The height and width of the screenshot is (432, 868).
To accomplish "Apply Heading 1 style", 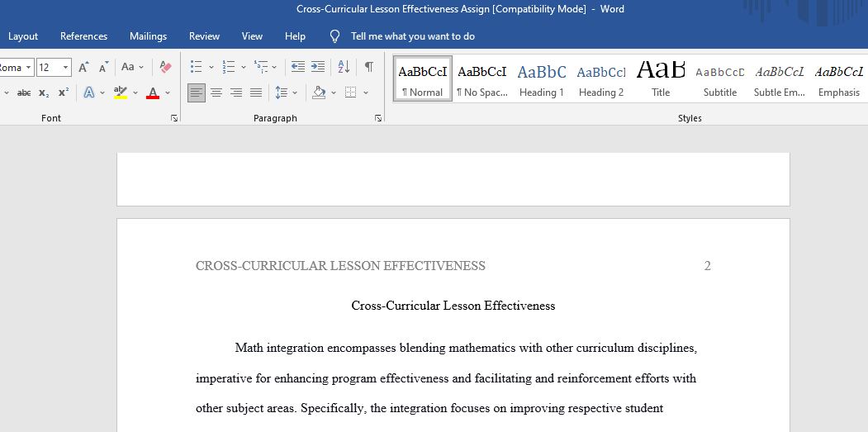I will 542,78.
